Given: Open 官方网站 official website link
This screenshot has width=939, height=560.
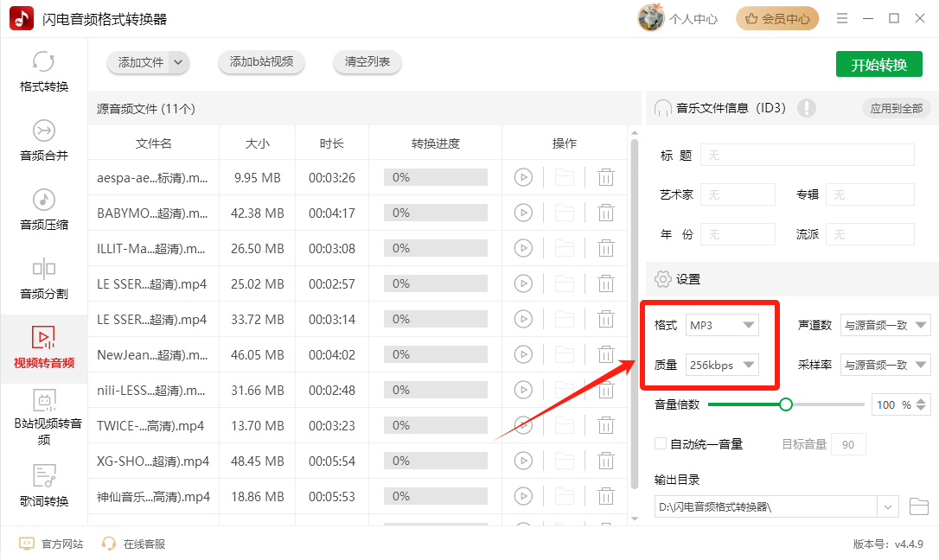Looking at the screenshot, I should click(x=51, y=544).
